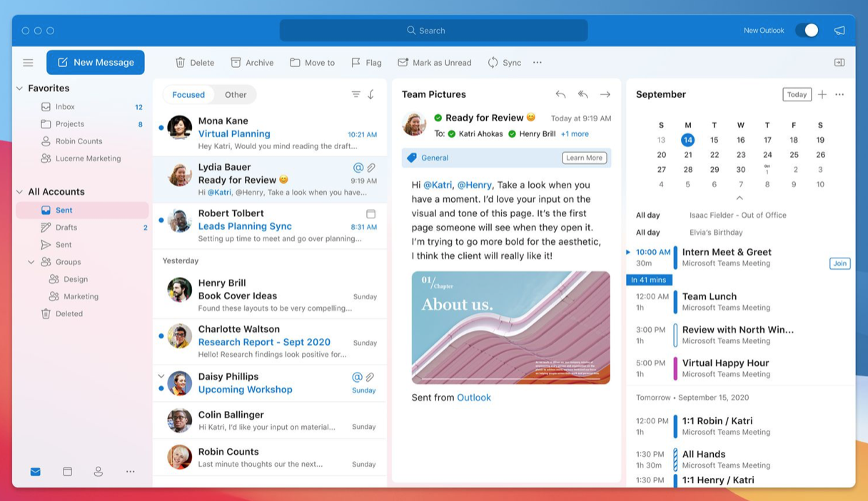This screenshot has width=868, height=501.
Task: Open the Deleted folder
Action: [82, 314]
